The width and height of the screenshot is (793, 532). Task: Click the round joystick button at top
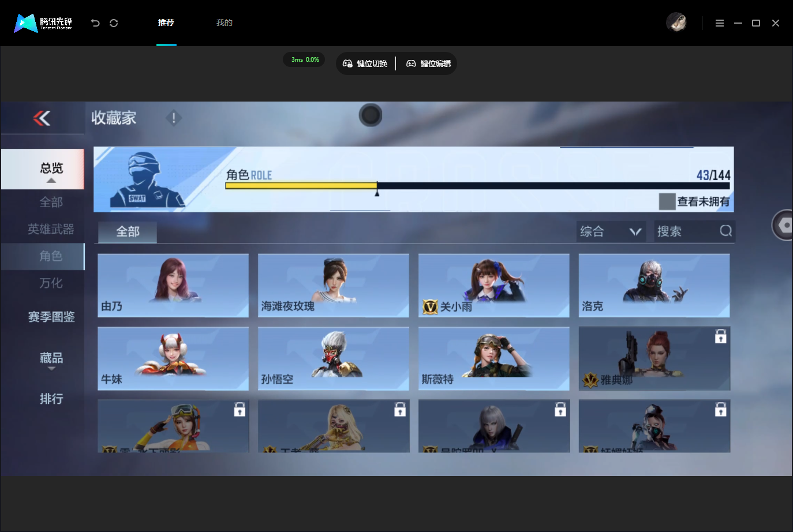(x=371, y=115)
